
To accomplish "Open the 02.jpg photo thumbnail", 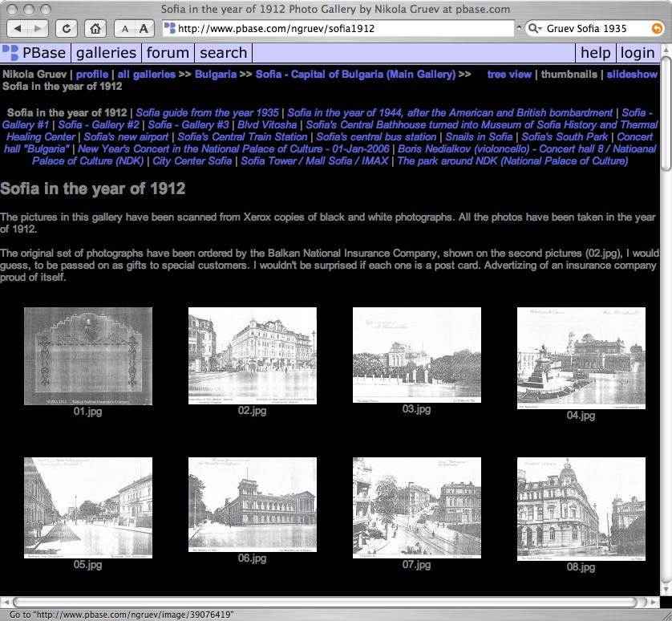I will [252, 355].
